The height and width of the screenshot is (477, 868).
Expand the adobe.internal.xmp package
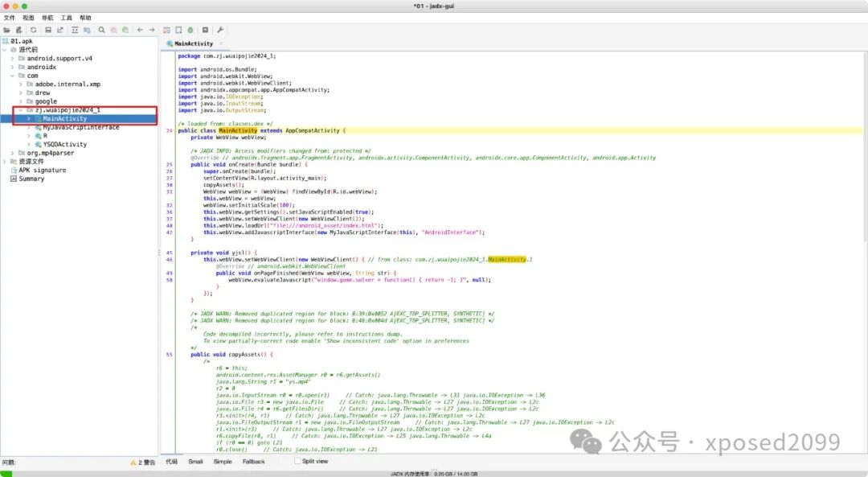(x=21, y=84)
